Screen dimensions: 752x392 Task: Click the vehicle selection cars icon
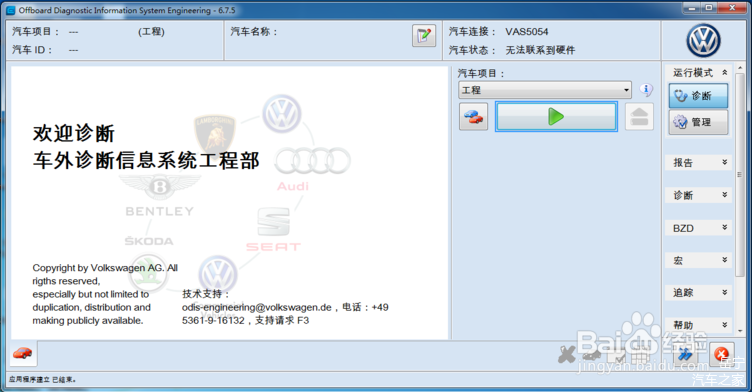(473, 117)
